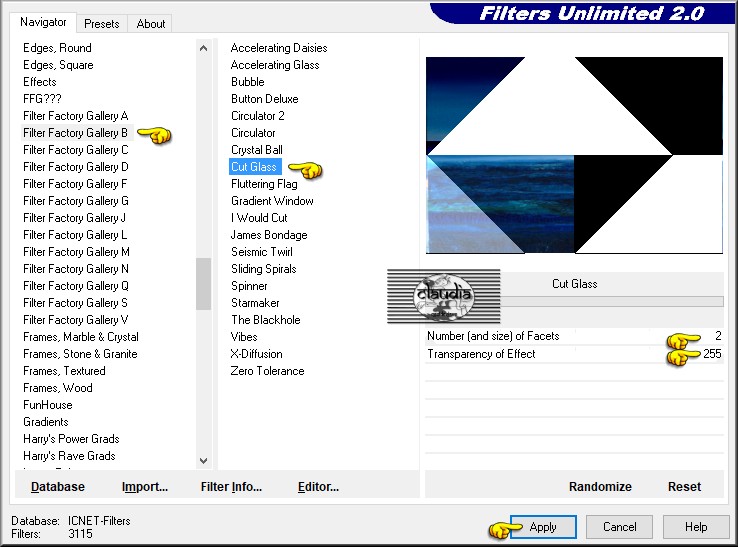Open the Presets tab
This screenshot has width=738, height=547.
coord(102,24)
